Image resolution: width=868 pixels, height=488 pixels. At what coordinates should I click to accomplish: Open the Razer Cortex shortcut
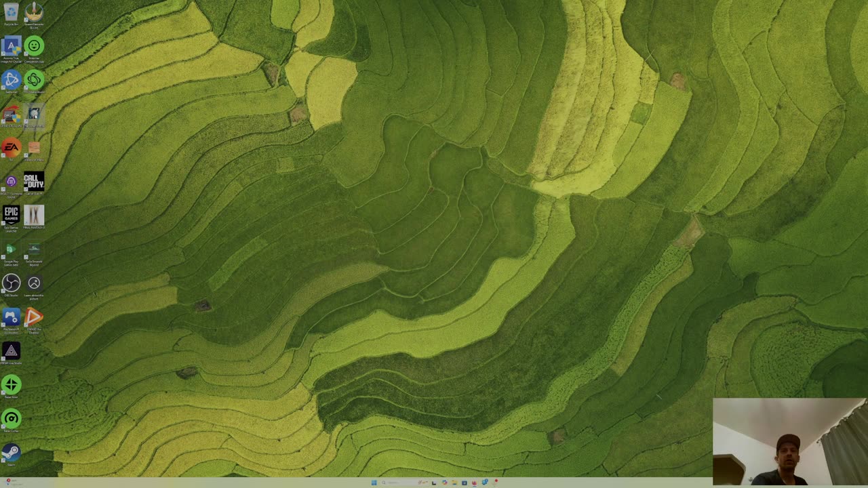point(11,421)
